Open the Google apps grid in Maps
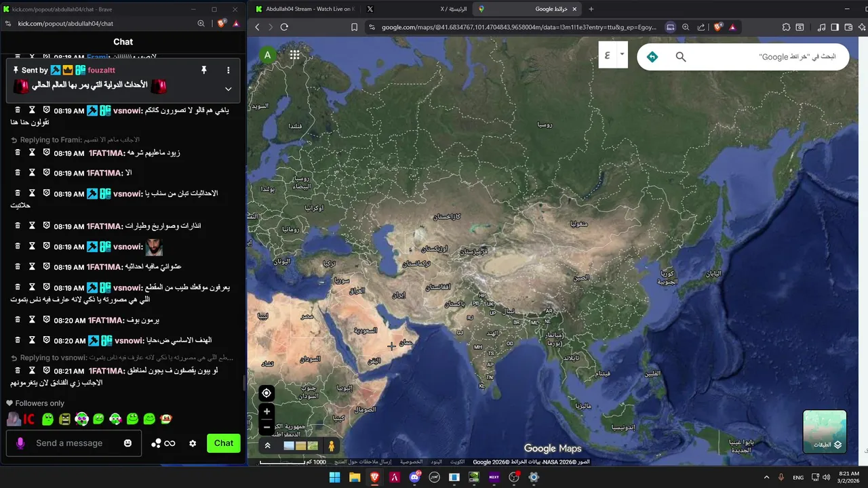The width and height of the screenshot is (868, 488). (294, 56)
